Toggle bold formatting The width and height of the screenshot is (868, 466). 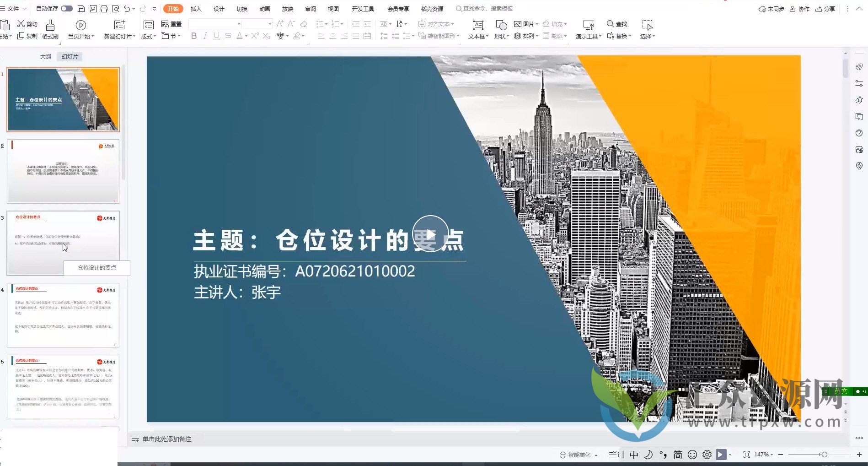(x=194, y=36)
